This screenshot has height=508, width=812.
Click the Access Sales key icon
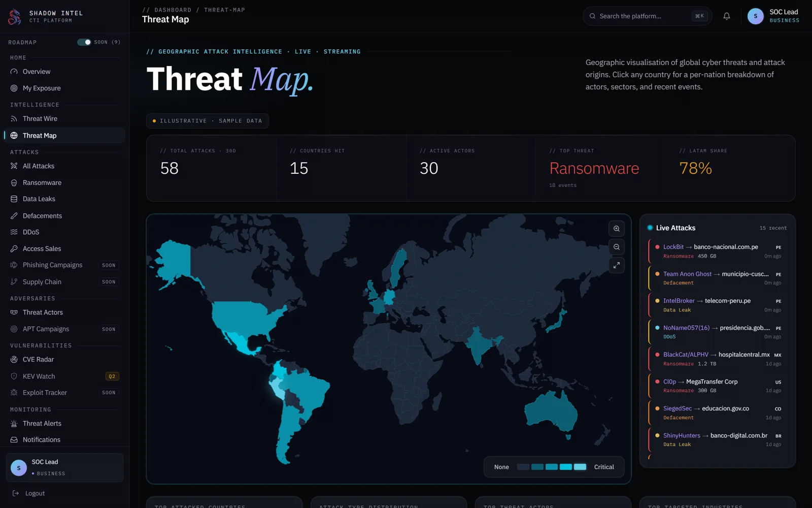[x=14, y=249]
